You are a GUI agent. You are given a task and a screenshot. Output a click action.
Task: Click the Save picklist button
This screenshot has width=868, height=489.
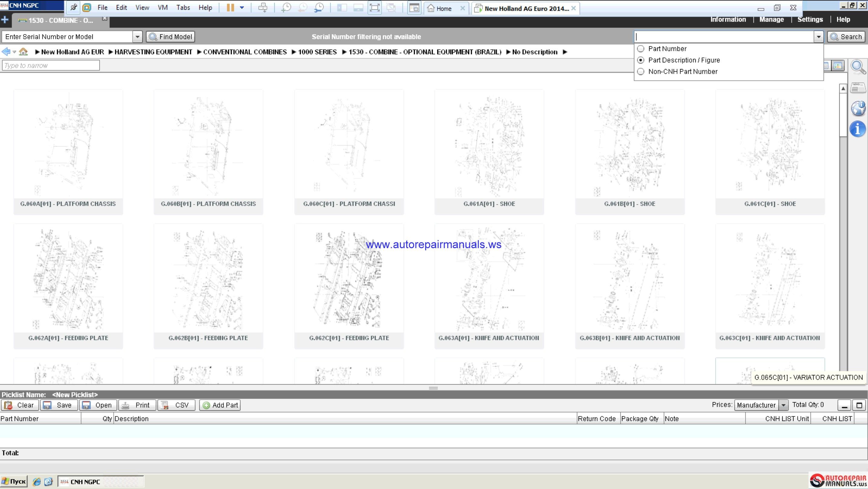pyautogui.click(x=59, y=405)
